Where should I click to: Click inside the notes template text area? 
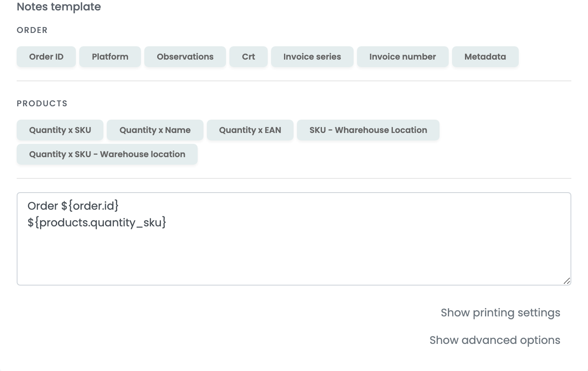(x=294, y=239)
